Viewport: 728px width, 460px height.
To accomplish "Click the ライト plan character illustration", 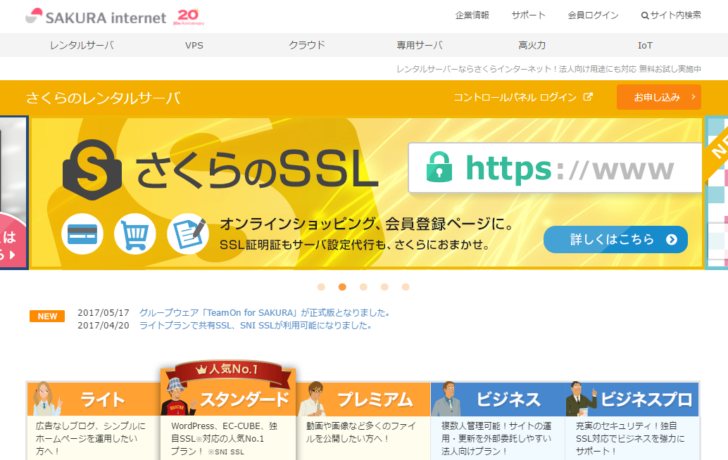I will tap(46, 399).
